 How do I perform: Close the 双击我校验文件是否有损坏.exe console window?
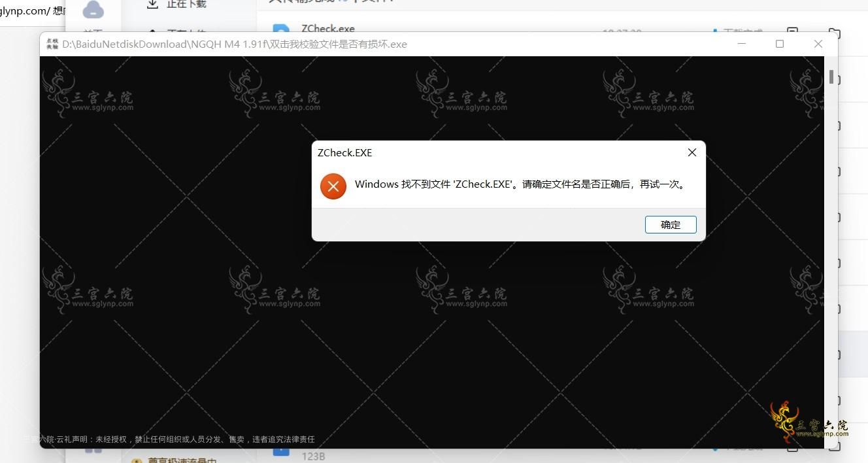(818, 44)
